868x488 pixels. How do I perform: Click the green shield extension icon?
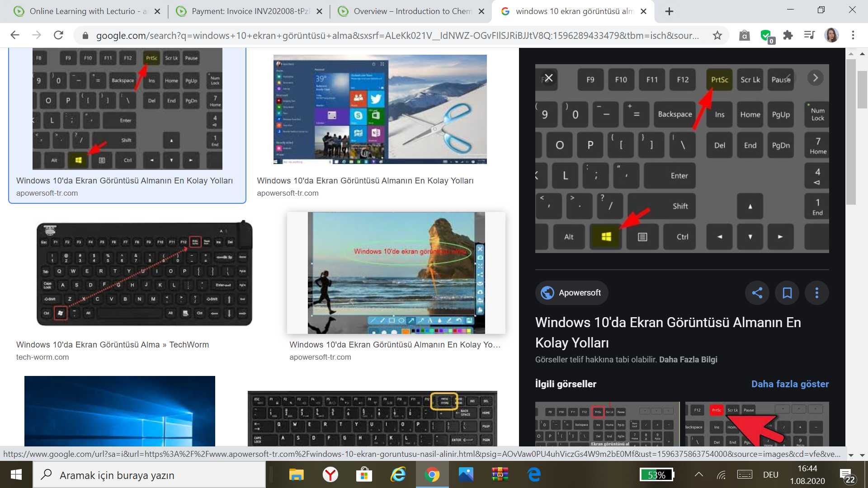click(766, 36)
